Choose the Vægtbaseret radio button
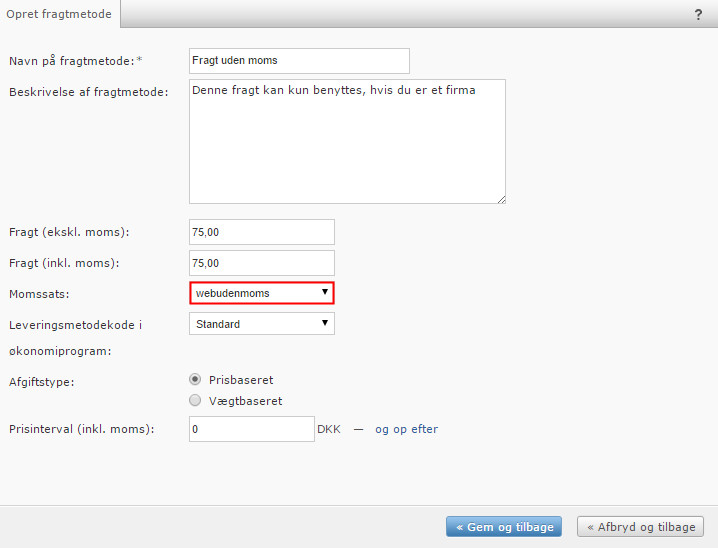This screenshot has height=548, width=718. point(195,401)
